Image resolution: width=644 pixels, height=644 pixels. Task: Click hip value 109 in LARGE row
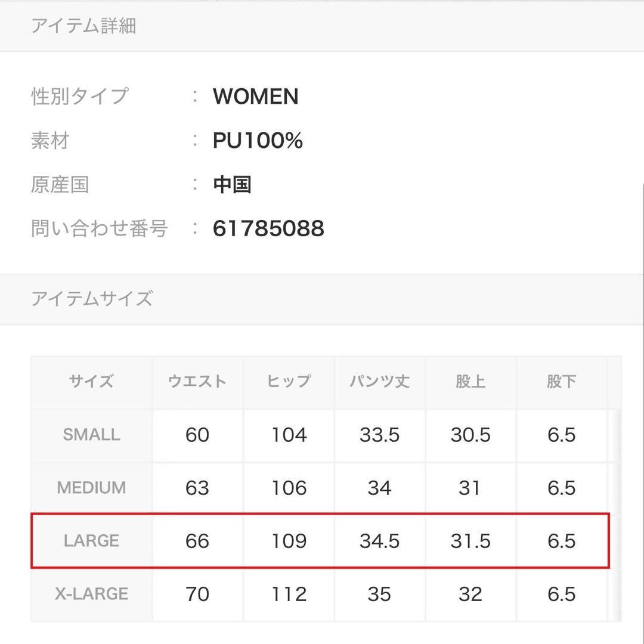289,541
